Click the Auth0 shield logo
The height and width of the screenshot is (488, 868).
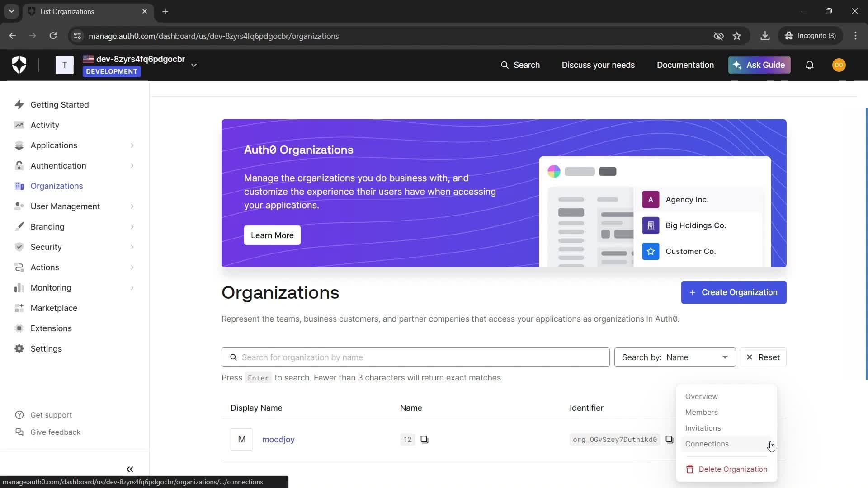(19, 65)
